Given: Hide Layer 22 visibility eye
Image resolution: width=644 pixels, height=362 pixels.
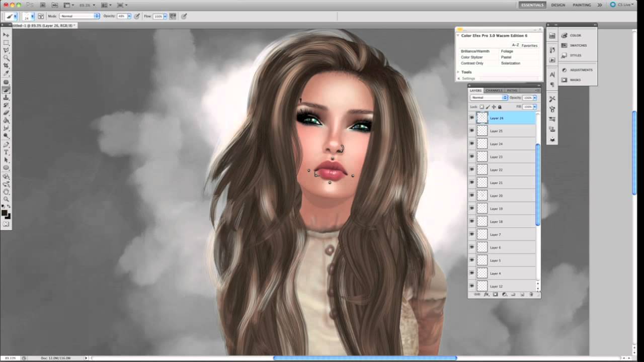Looking at the screenshot, I should pyautogui.click(x=472, y=170).
